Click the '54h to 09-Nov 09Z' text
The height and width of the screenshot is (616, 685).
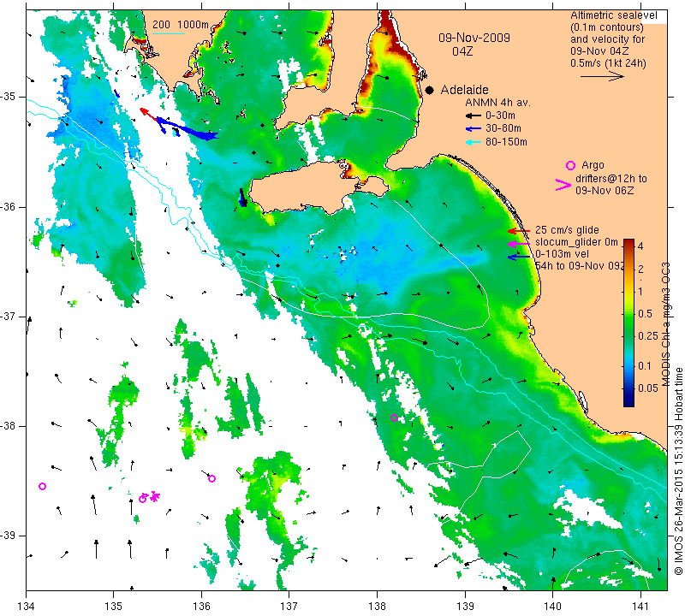pos(580,266)
